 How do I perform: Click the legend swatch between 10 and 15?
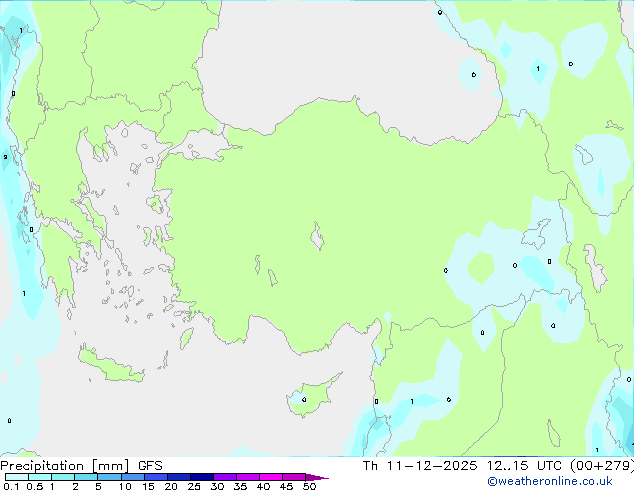(x=132, y=477)
